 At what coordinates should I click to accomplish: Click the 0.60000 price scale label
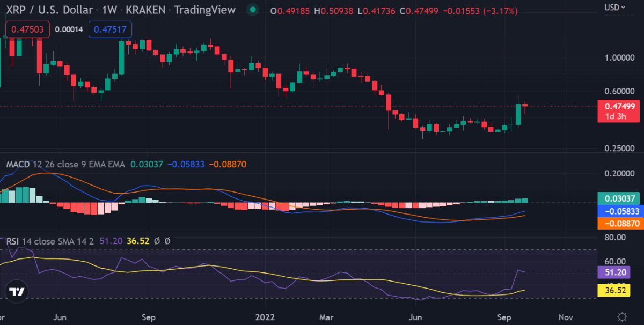click(x=619, y=90)
